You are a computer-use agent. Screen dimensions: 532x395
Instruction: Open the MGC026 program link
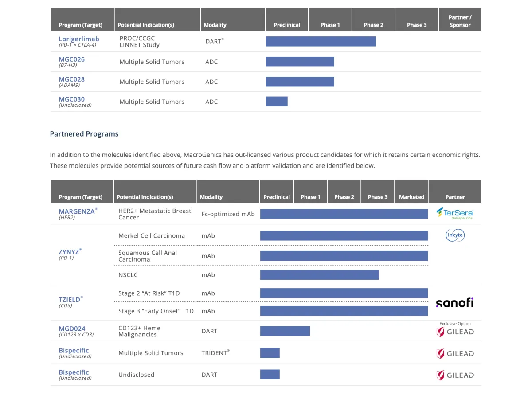coord(72,59)
